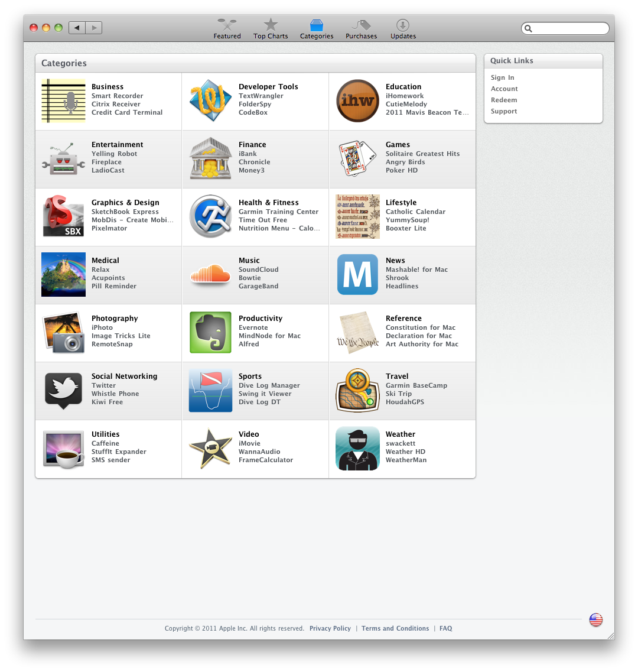
Task: Open the Pill Reminder app link
Action: [113, 286]
